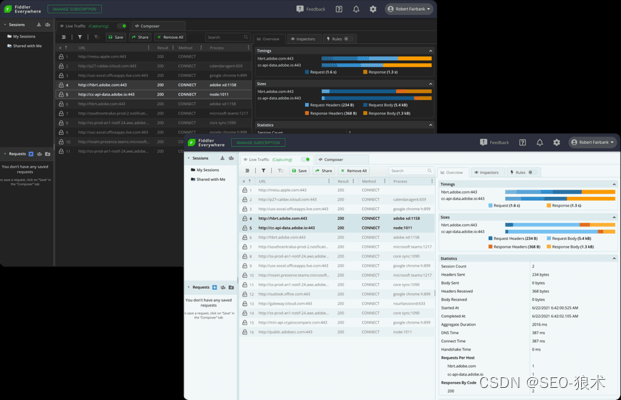Select hbrt.adobe.com:443 row 4 in light window

[337, 218]
